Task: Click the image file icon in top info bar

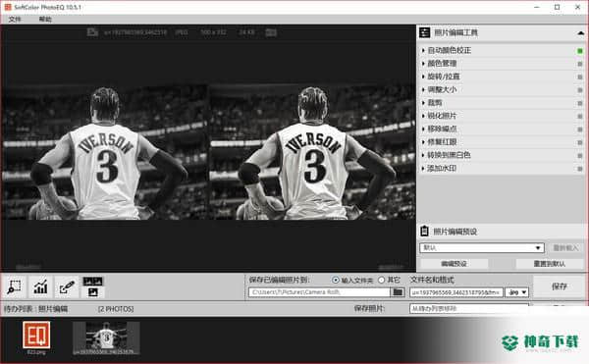Action: (x=92, y=32)
